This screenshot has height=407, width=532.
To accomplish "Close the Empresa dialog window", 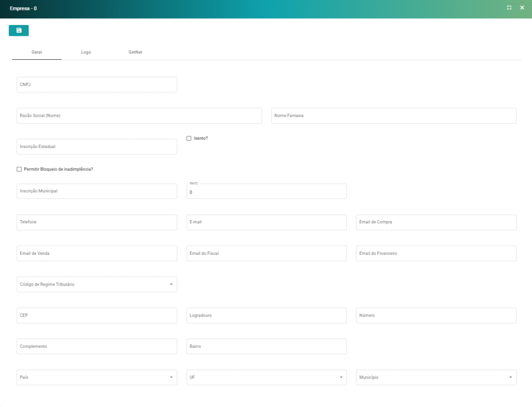I will [522, 8].
